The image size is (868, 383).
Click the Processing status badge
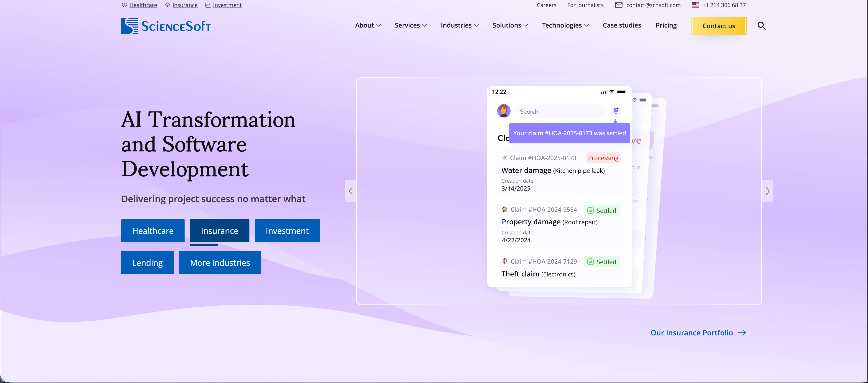click(x=603, y=158)
